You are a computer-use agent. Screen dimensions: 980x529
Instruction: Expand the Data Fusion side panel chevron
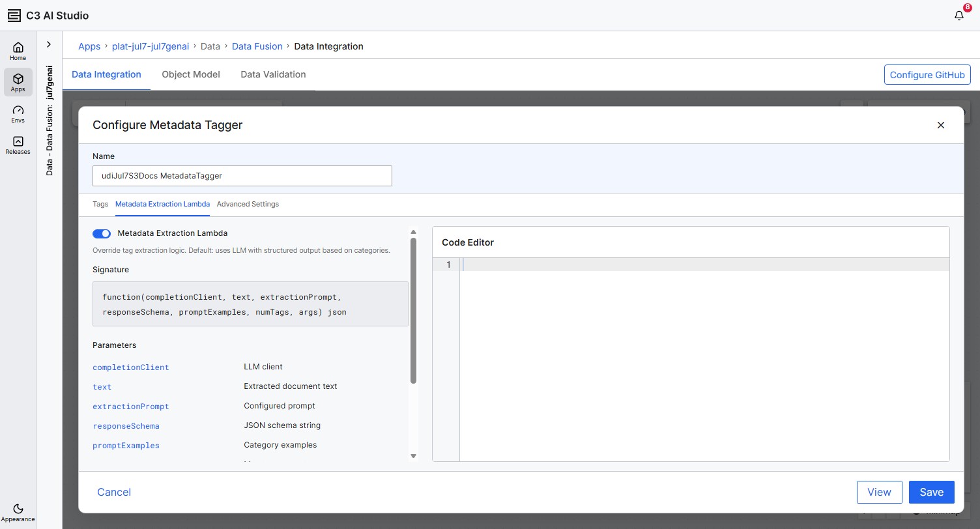[49, 44]
